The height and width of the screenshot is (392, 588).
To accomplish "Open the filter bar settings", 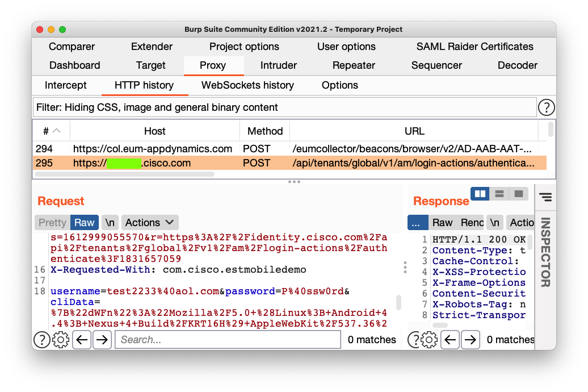I will (284, 107).
